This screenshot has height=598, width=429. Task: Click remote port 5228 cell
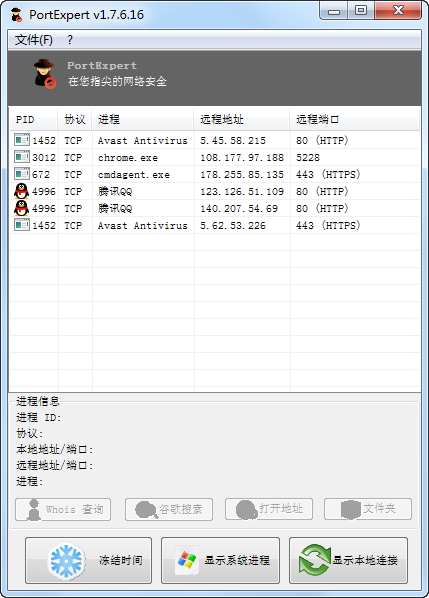[308, 158]
